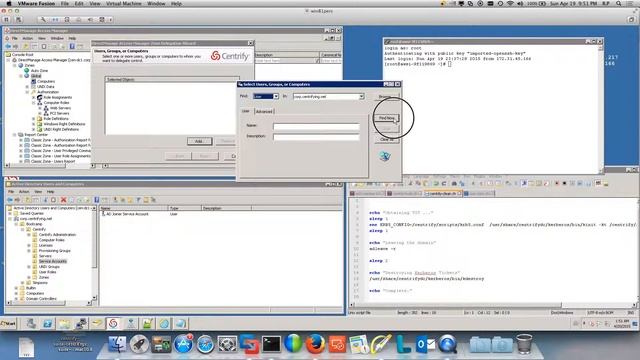Click the Description input field

pos(316,137)
